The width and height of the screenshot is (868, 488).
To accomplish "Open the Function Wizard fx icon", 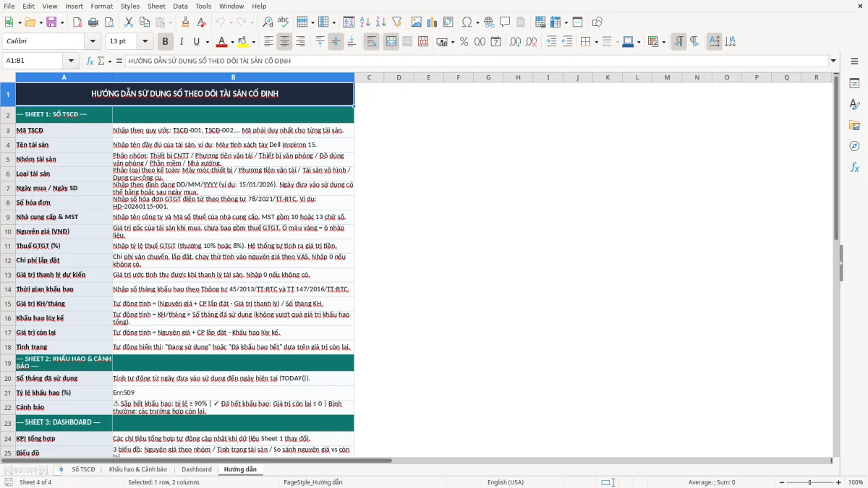I will (x=90, y=61).
